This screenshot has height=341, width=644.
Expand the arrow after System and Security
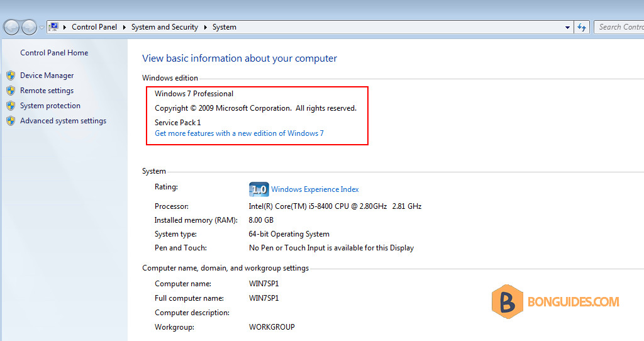pos(205,27)
